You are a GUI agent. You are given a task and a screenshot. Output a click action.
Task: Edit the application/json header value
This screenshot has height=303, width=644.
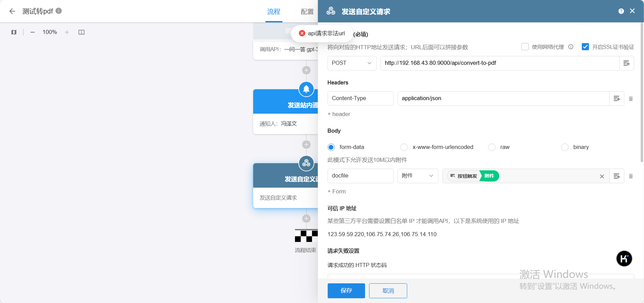503,98
